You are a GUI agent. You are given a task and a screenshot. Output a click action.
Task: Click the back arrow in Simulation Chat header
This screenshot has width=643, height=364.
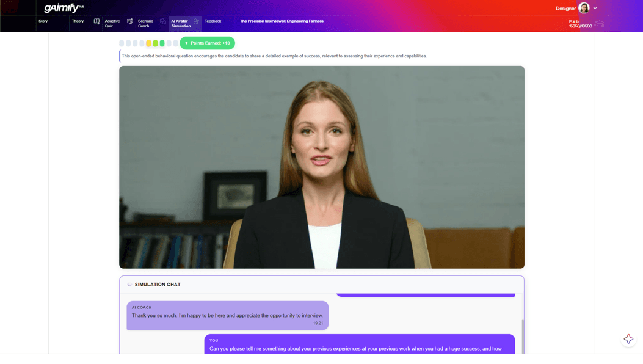click(x=128, y=284)
